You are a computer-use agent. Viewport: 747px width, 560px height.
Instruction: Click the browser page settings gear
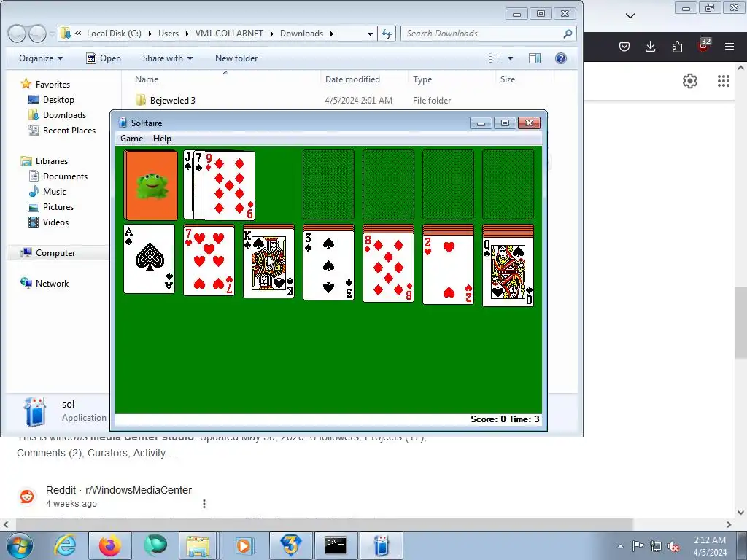click(x=690, y=81)
